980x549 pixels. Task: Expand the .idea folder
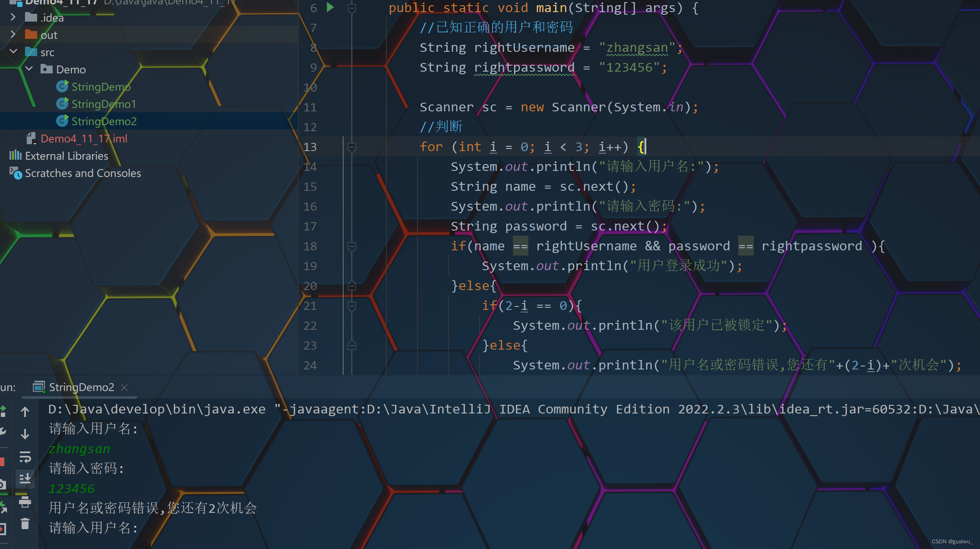pyautogui.click(x=13, y=17)
